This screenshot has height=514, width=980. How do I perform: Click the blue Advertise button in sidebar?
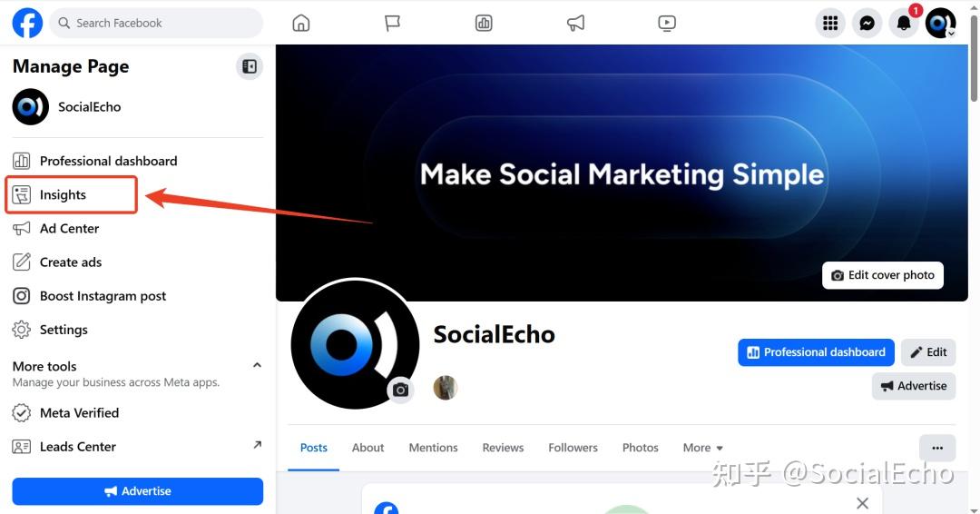coord(138,491)
